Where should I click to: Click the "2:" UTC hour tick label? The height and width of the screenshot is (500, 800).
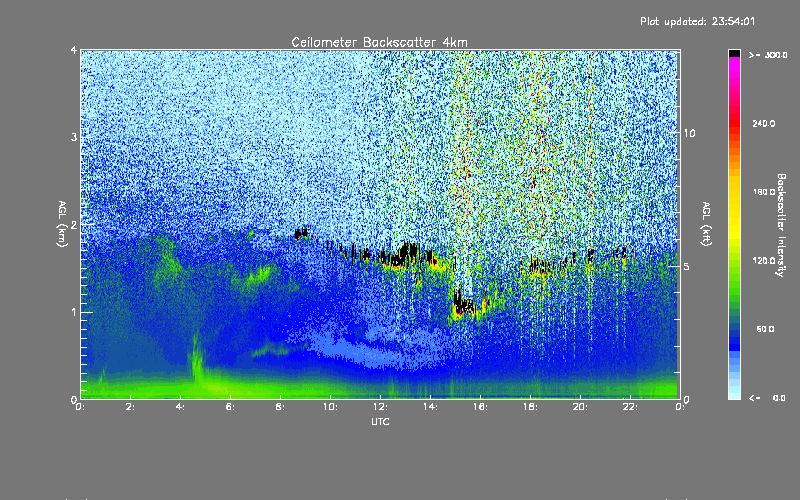131,407
